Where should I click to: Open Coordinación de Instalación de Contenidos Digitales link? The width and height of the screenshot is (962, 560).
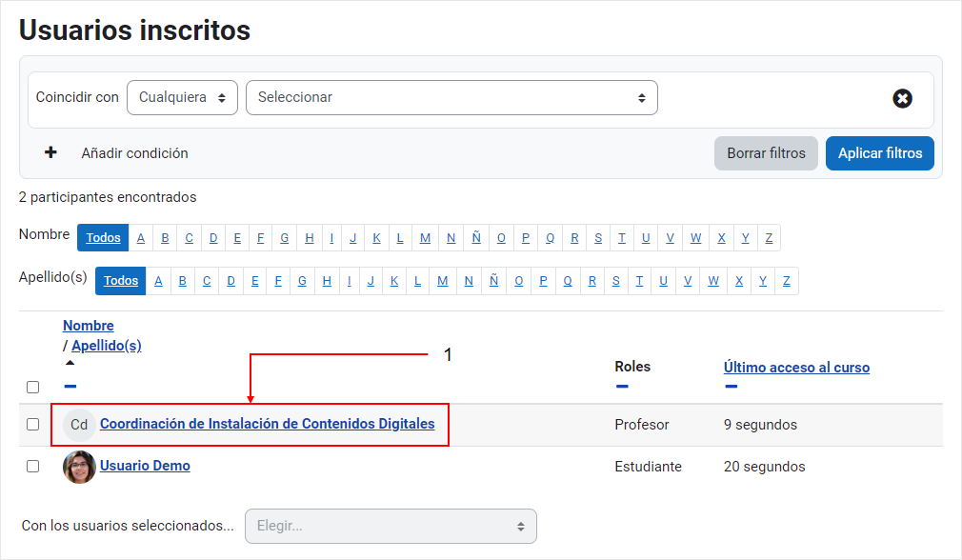click(268, 424)
